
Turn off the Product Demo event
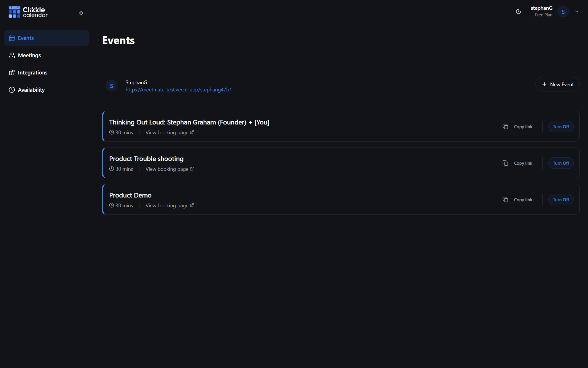(561, 200)
